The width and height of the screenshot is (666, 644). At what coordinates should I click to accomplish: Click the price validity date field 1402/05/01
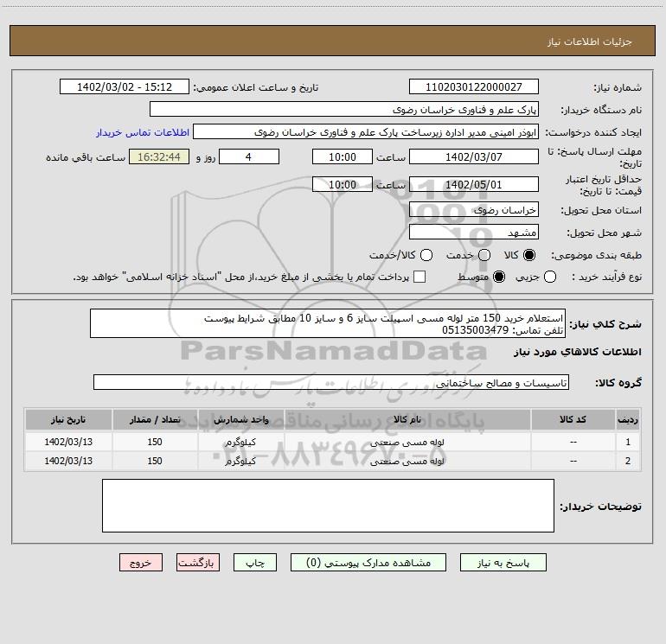coord(474,184)
